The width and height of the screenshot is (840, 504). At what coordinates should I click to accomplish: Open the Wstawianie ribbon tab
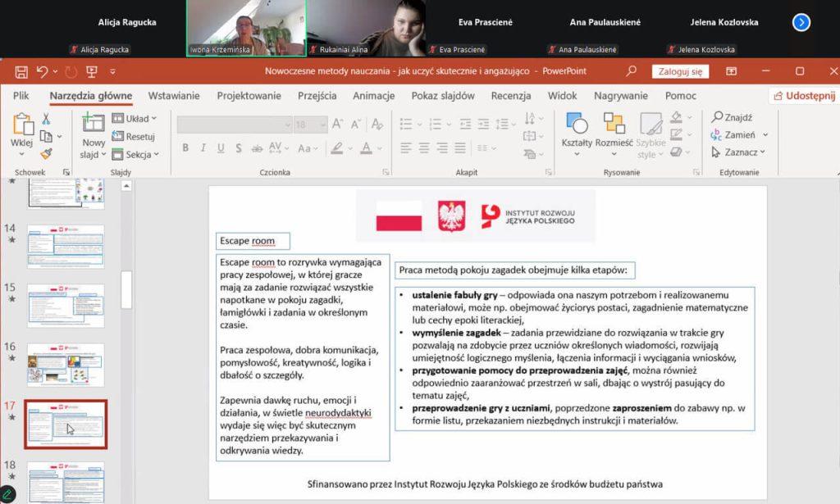[x=174, y=96]
